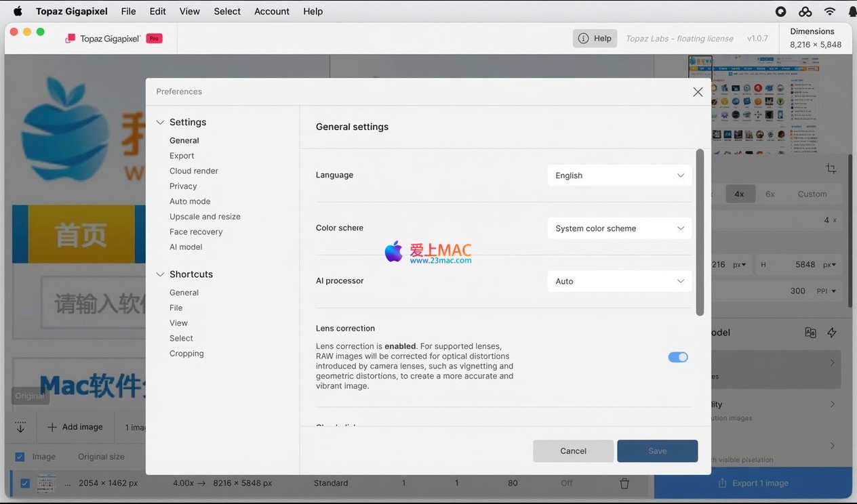Open Wi-Fi status in macOS menu bar
Screen dimensions: 857x504
click(x=829, y=12)
